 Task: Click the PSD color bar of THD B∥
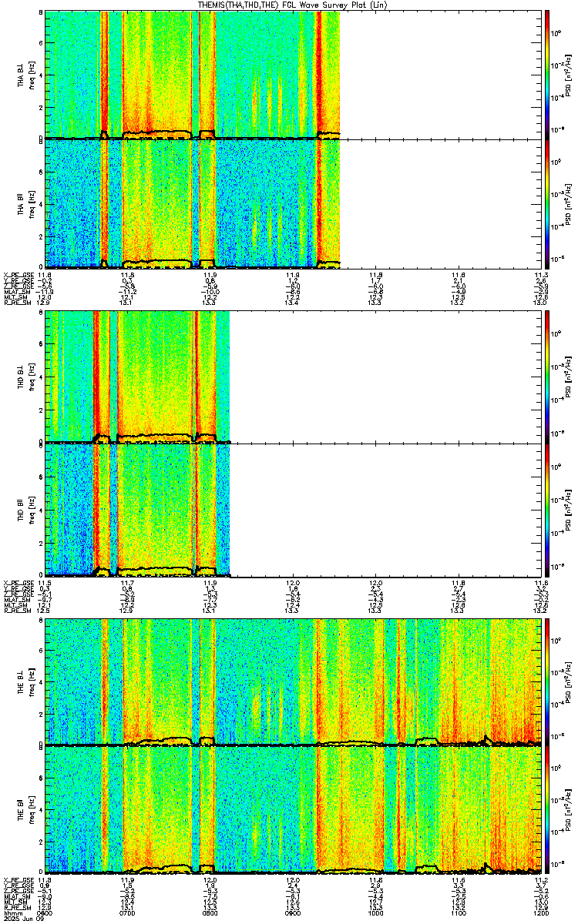point(547,510)
